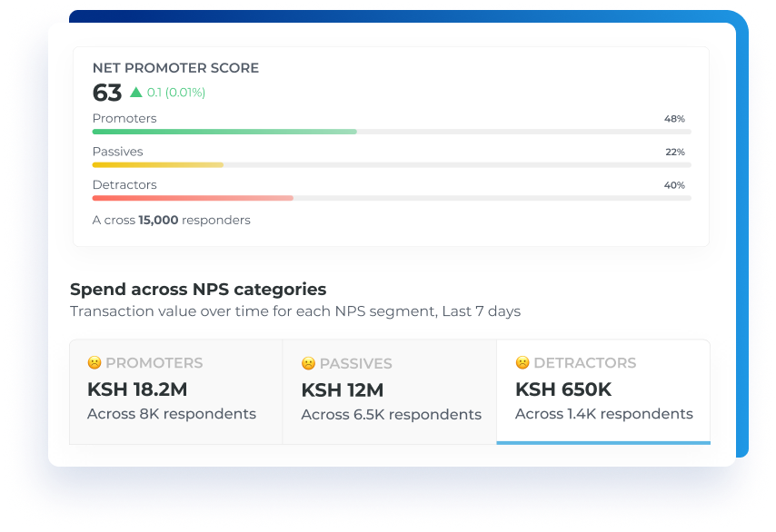Image resolution: width=776 pixels, height=532 pixels.
Task: Click the Detractors 40% percentage label
Action: coord(674,184)
